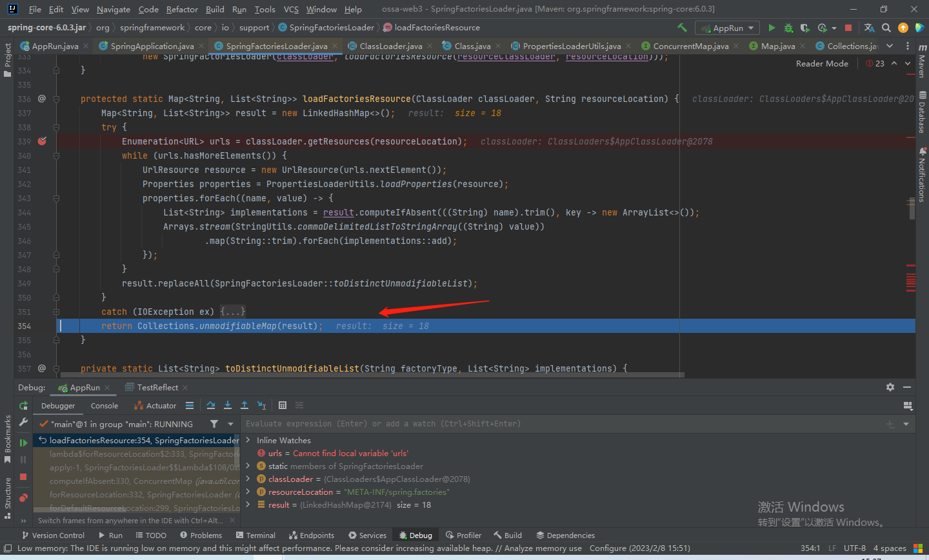The height and width of the screenshot is (560, 929).
Task: Click Evaluate expression input field
Action: [561, 424]
